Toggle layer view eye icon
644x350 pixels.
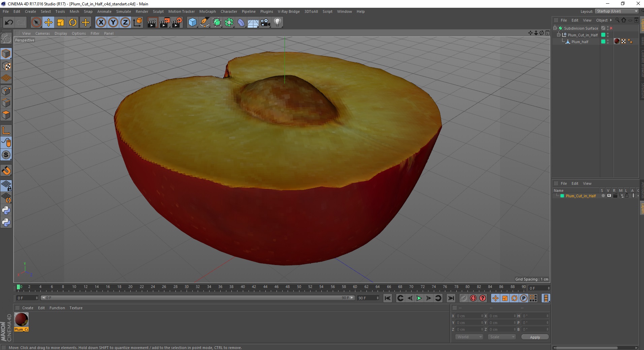point(609,196)
